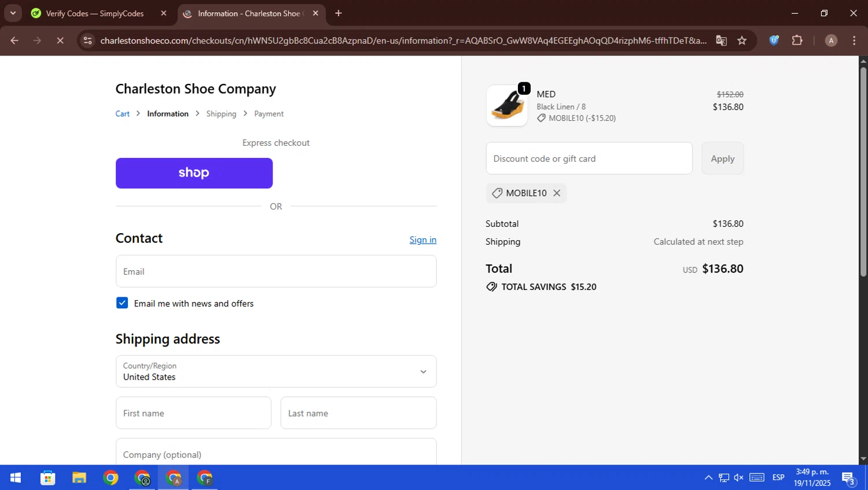Click the network icon in system tray
This screenshot has width=868, height=490.
click(x=724, y=478)
